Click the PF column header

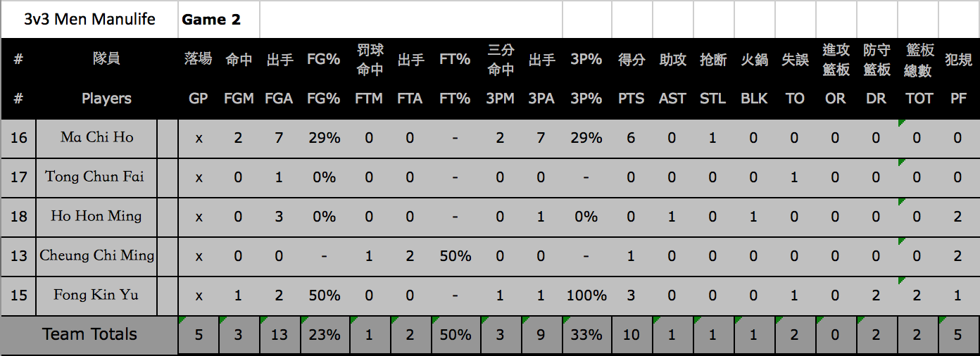[x=958, y=99]
